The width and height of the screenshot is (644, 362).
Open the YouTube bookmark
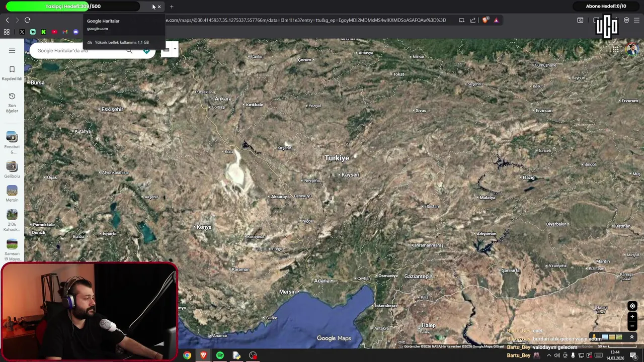(x=54, y=32)
